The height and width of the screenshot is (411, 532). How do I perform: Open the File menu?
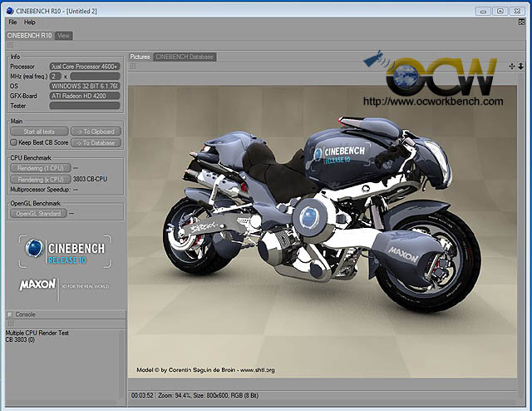point(12,22)
